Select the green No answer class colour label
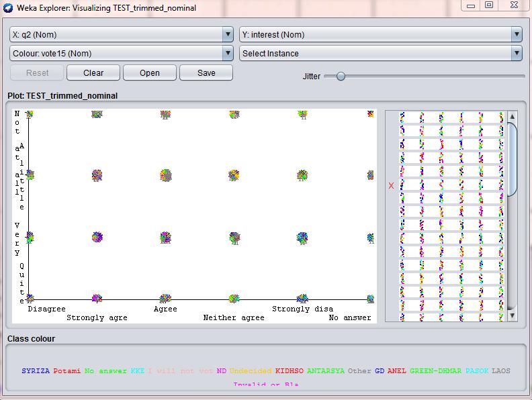 pos(105,371)
